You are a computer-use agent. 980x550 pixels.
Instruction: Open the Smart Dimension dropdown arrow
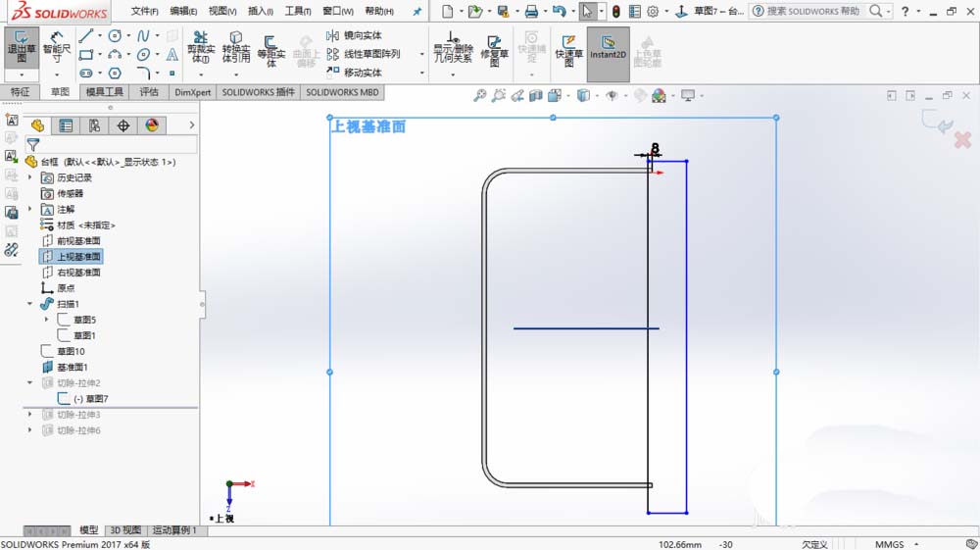[56, 75]
